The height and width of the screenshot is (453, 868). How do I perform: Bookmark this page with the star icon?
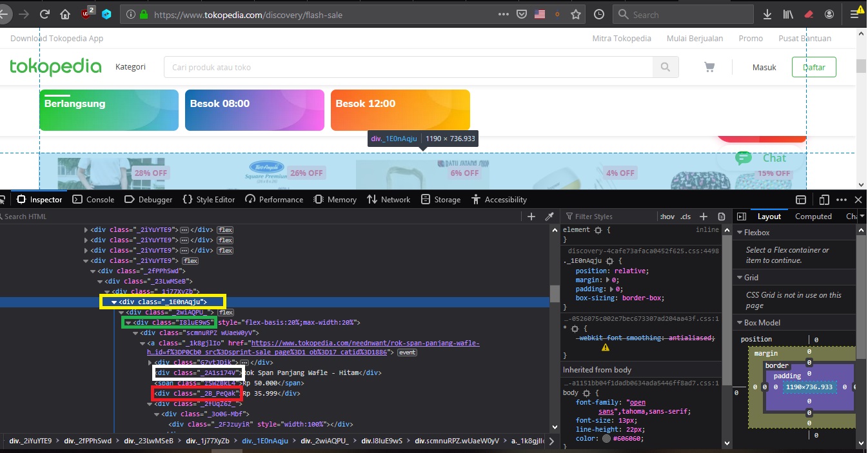(x=575, y=14)
